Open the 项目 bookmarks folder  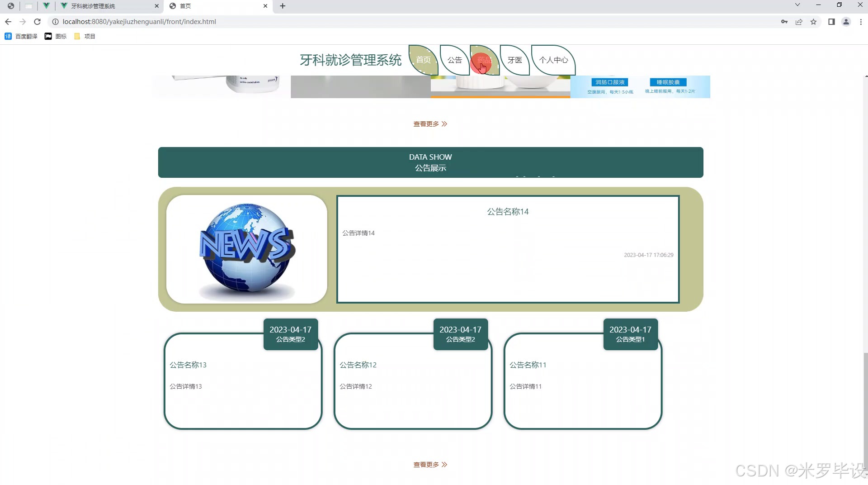tap(84, 36)
